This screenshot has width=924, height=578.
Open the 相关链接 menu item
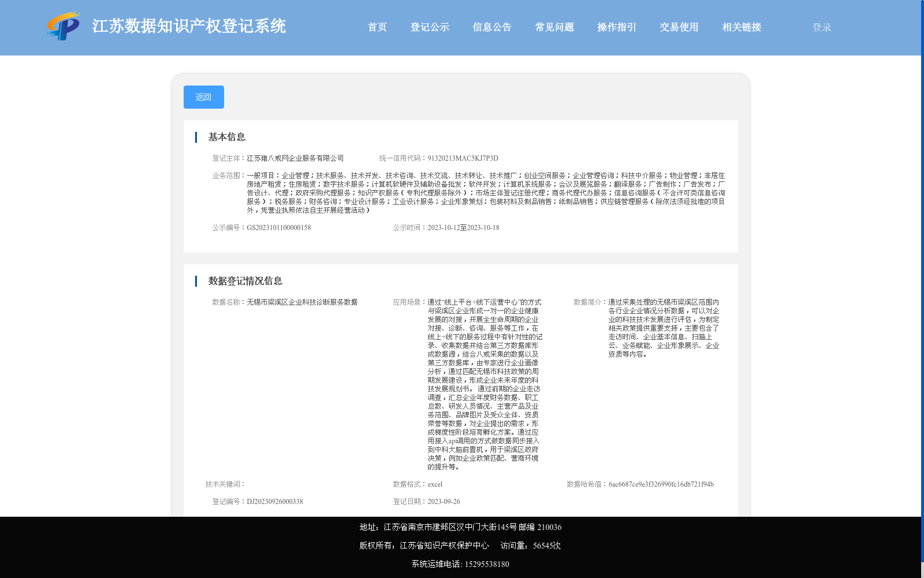(x=742, y=27)
